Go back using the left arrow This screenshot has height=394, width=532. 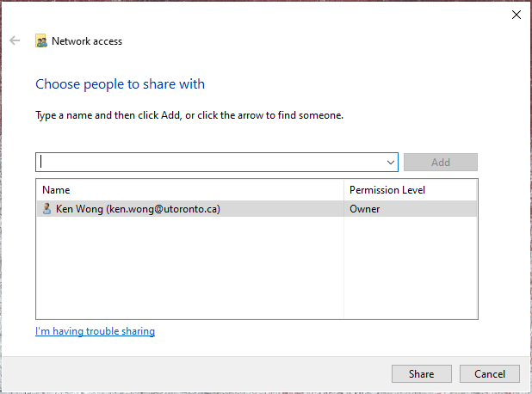tap(15, 40)
